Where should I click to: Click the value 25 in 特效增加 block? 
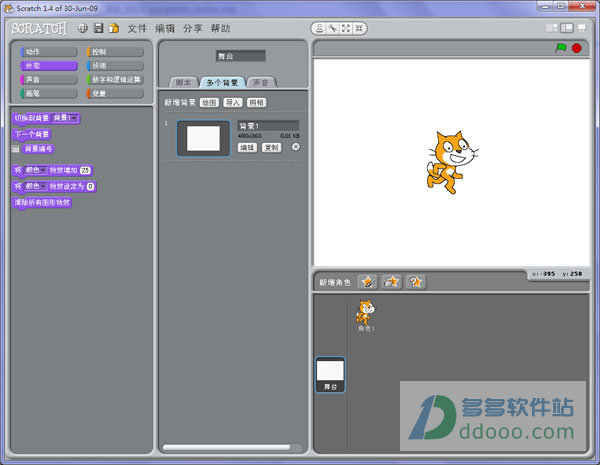(x=86, y=170)
